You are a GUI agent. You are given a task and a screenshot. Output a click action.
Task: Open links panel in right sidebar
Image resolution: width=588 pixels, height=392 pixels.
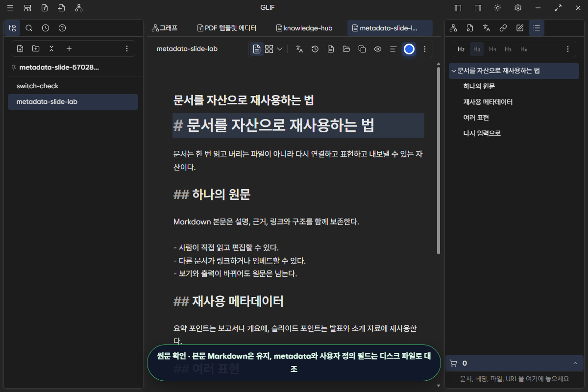503,28
